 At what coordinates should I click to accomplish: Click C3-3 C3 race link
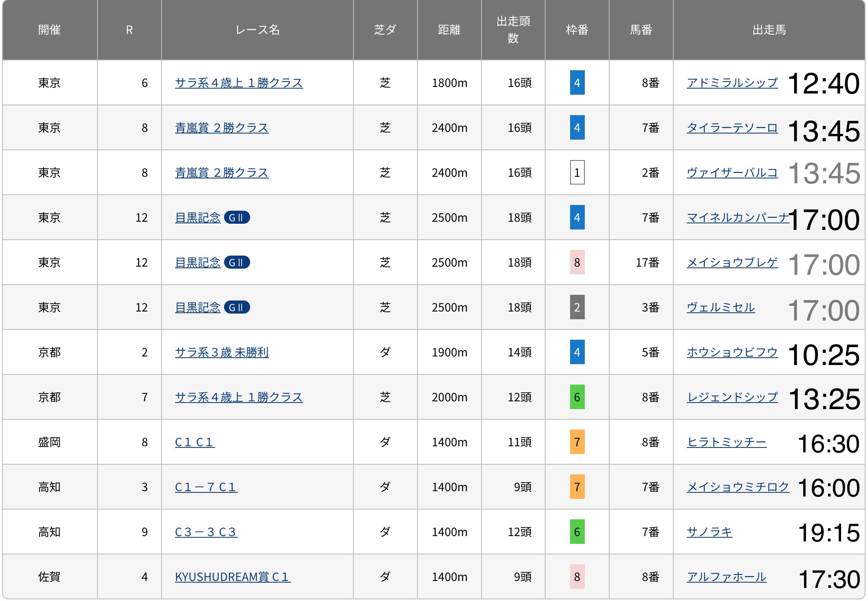coord(206,532)
